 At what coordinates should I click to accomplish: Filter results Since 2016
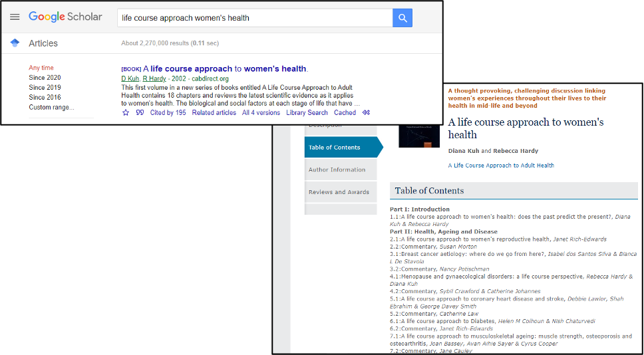[45, 97]
